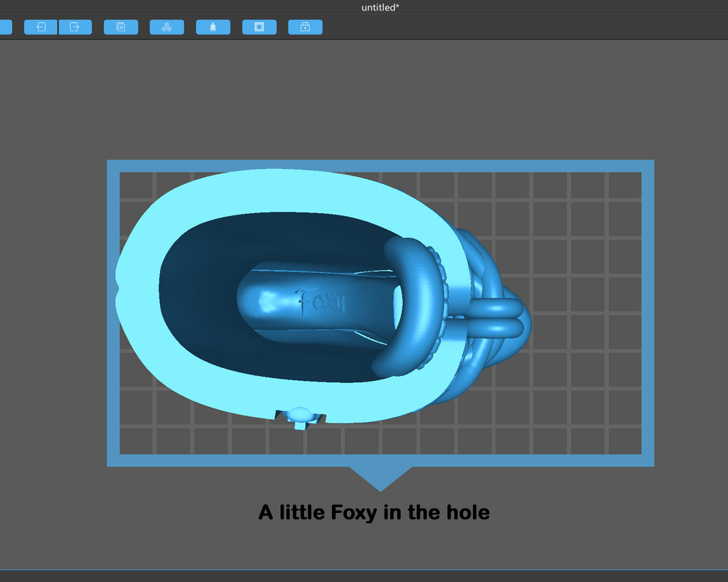Click the import file icon with left arrow
The image size is (728, 582).
click(41, 27)
